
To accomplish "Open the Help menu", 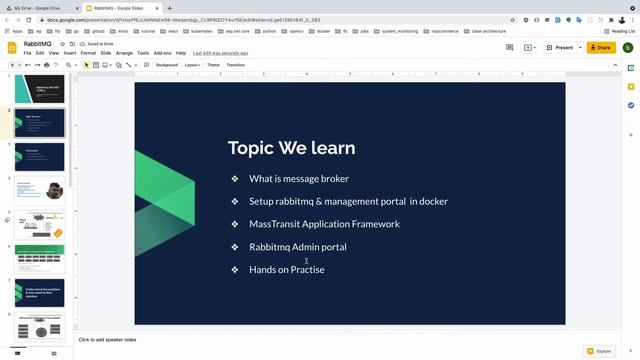I will tap(181, 53).
